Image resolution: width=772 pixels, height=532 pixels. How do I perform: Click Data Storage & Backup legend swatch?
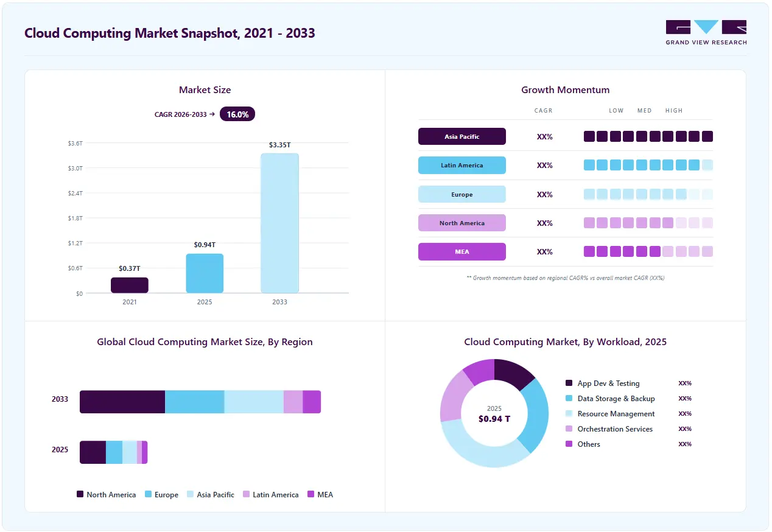(569, 398)
